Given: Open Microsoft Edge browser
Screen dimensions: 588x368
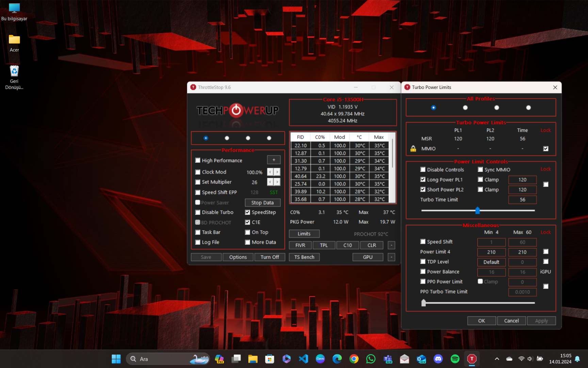Looking at the screenshot, I should pyautogui.click(x=337, y=359).
